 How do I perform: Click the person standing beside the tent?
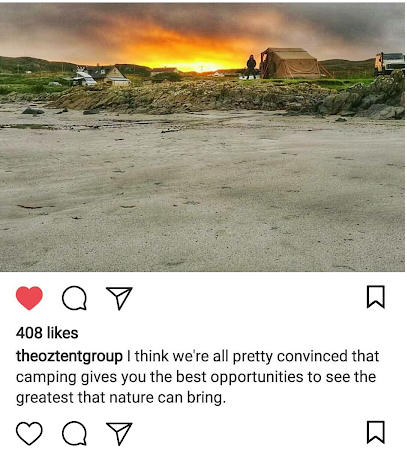[x=251, y=67]
